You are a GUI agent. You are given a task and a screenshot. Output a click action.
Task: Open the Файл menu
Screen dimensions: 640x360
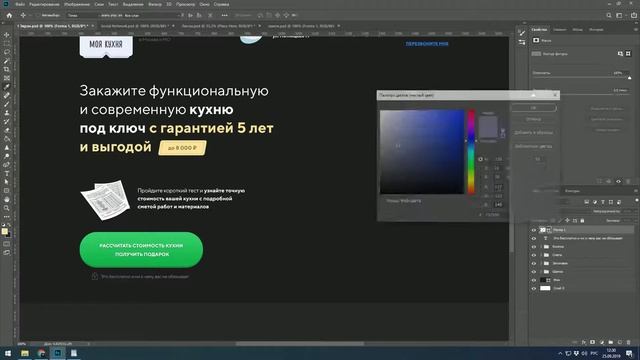(20, 4)
